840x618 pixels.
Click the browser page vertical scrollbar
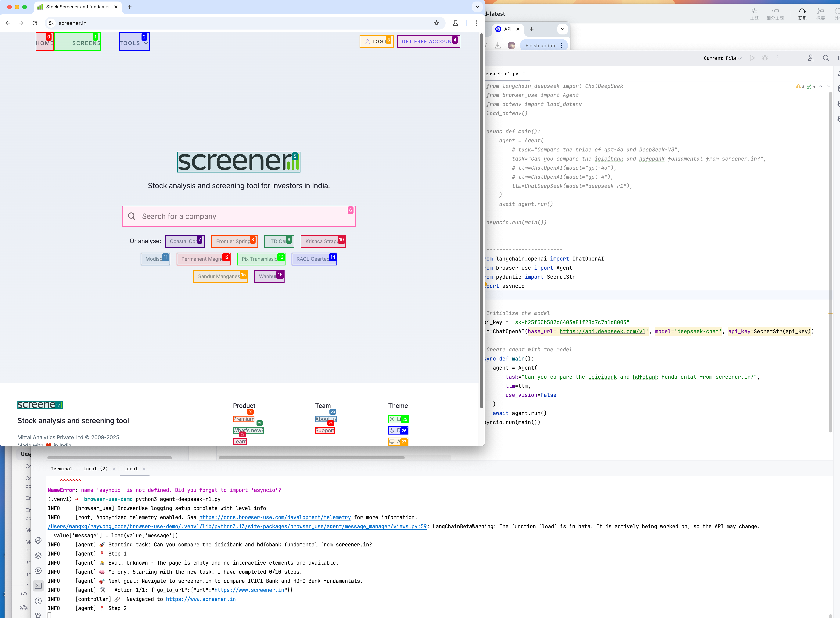coord(481,221)
